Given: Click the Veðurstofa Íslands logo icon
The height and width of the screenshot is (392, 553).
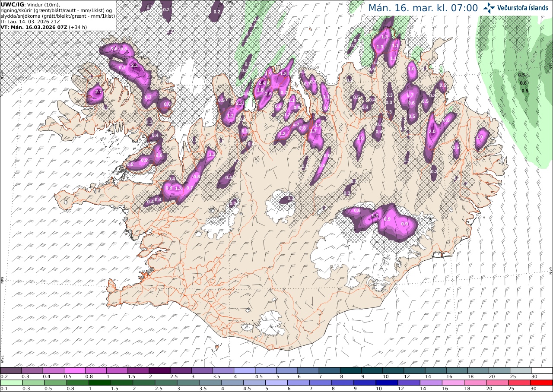Looking at the screenshot, I should (489, 8).
